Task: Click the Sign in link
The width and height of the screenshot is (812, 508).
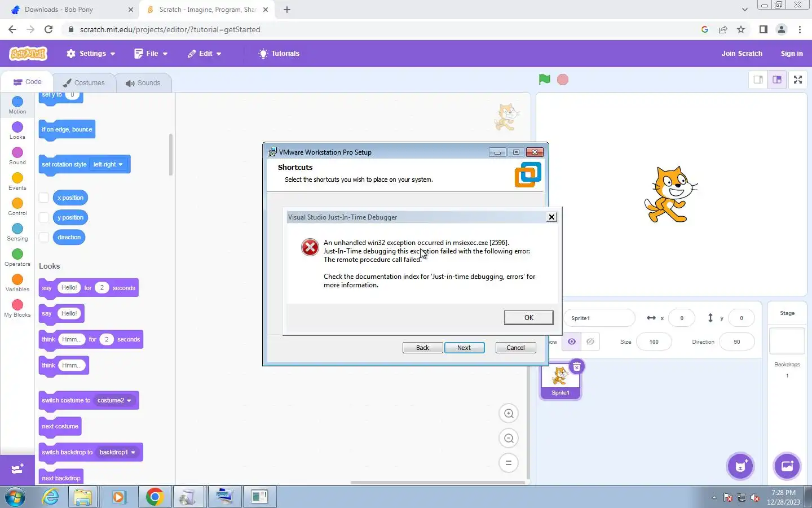Action: 792,54
